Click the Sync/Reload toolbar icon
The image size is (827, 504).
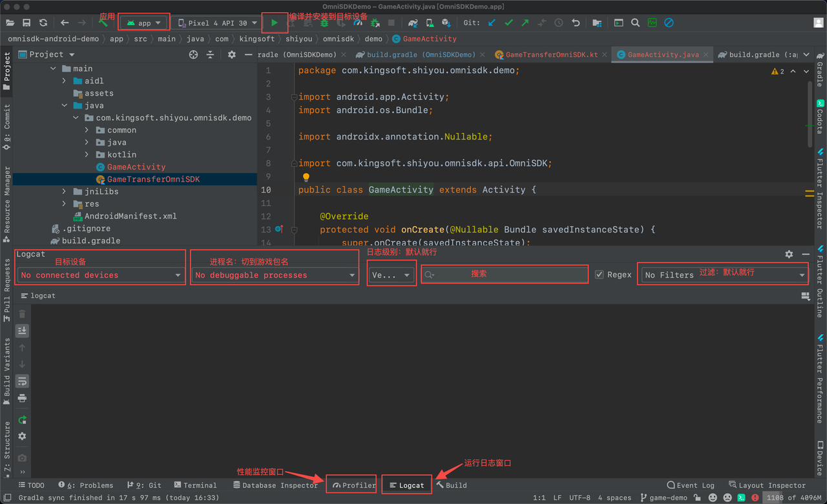tap(43, 23)
